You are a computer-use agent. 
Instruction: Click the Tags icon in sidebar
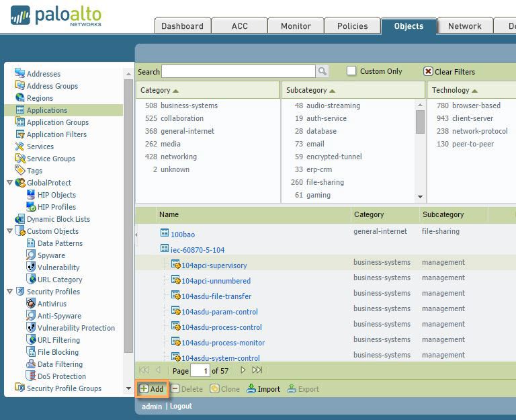pos(19,170)
